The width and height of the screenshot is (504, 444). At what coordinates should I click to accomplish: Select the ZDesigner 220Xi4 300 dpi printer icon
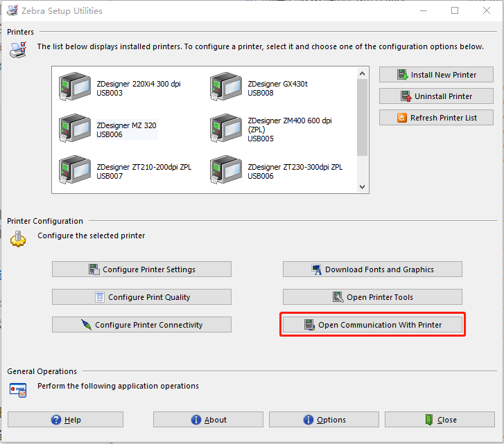coord(75,87)
